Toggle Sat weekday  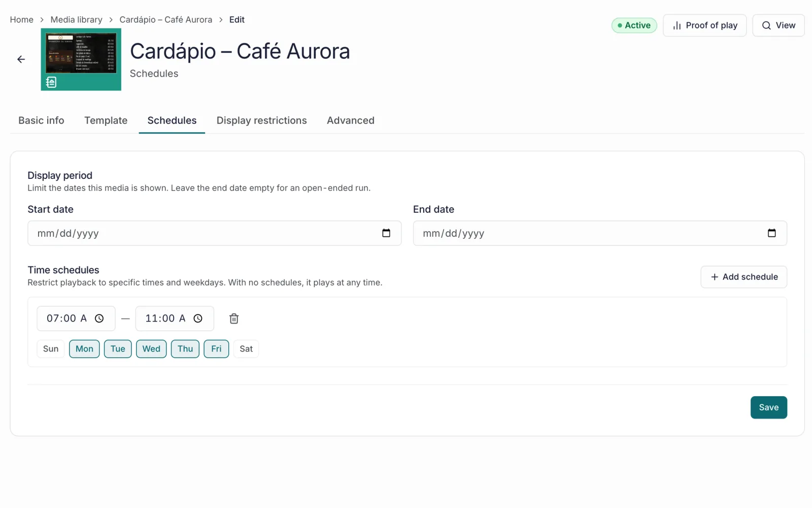[x=246, y=349]
